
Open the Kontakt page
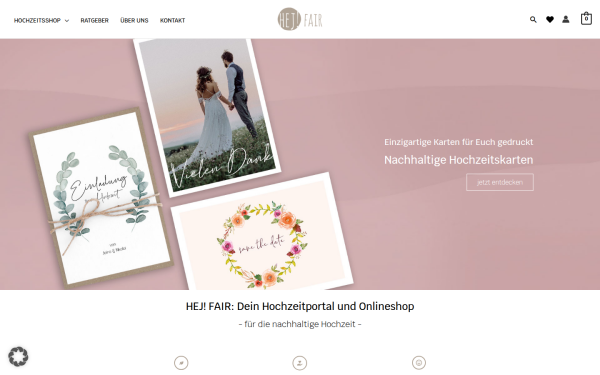click(172, 20)
